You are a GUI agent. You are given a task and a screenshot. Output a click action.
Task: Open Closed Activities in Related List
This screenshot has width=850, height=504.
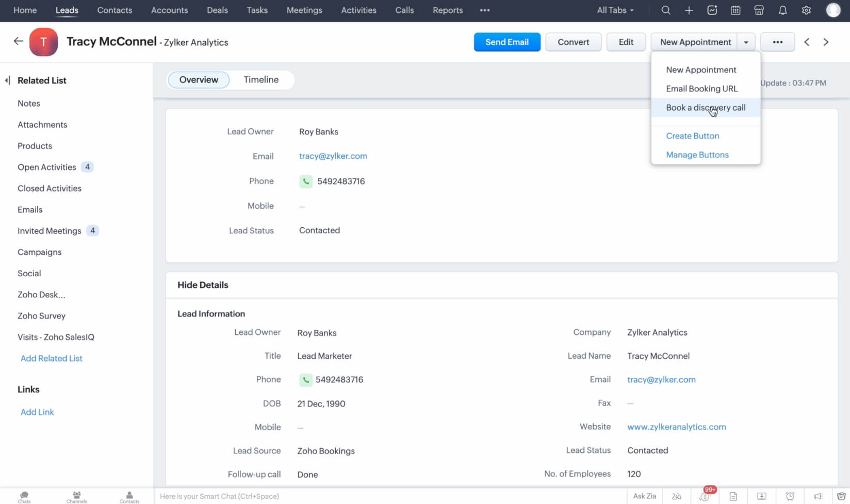click(x=50, y=189)
